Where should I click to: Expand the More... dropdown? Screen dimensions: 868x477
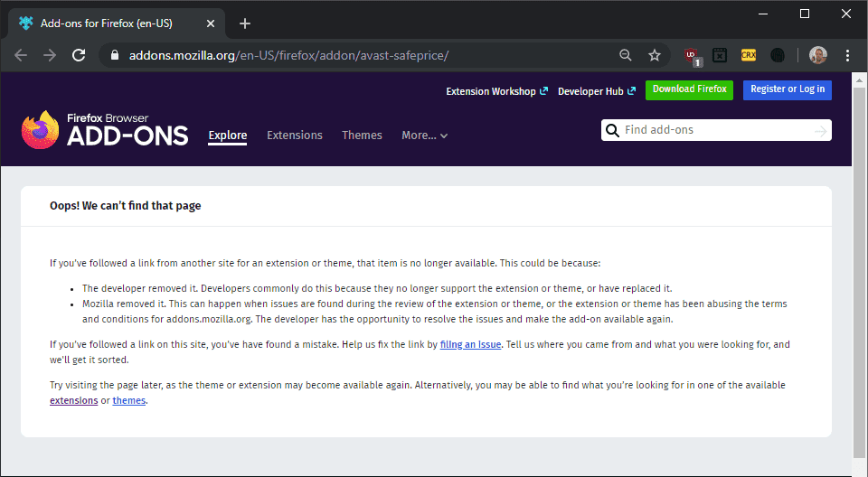(x=425, y=136)
